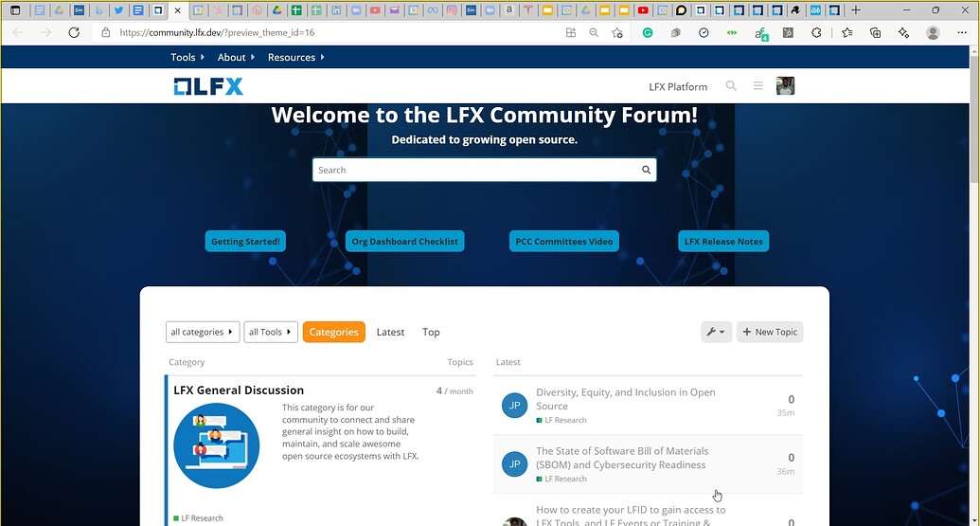Open the Resources menu in top navigation
Screen dimensions: 980x526
pos(295,57)
